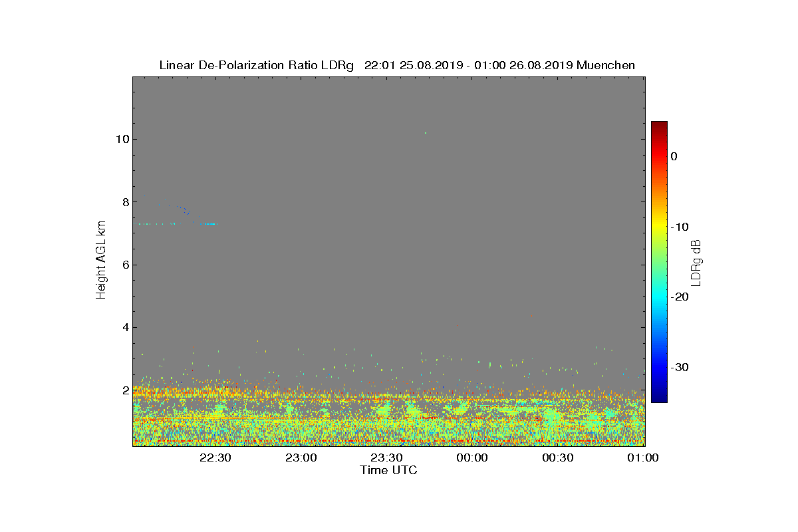Click the colorbar value -10
This screenshot has height=532, width=798.
[679, 227]
